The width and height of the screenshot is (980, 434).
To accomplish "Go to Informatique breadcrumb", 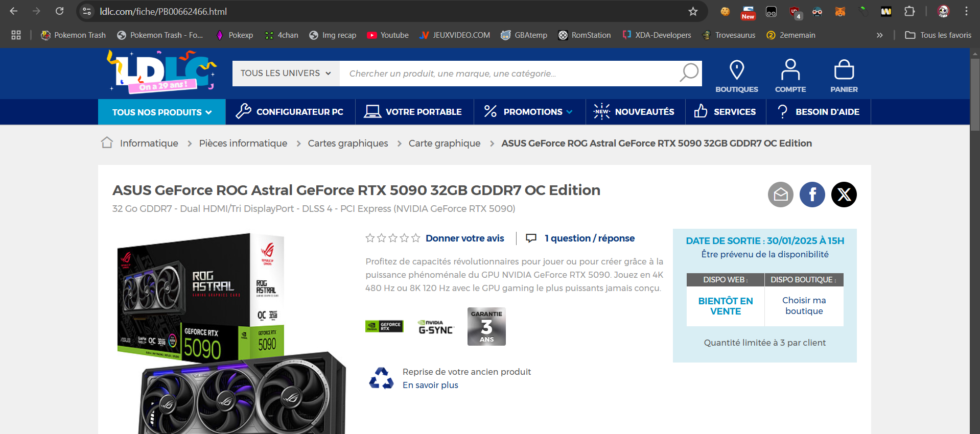I will (149, 143).
